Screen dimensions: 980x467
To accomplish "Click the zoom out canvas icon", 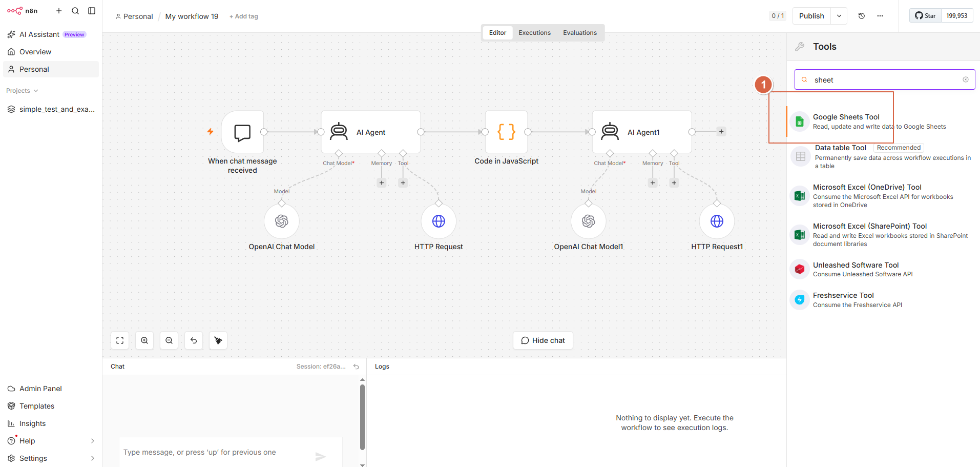I will coord(169,340).
